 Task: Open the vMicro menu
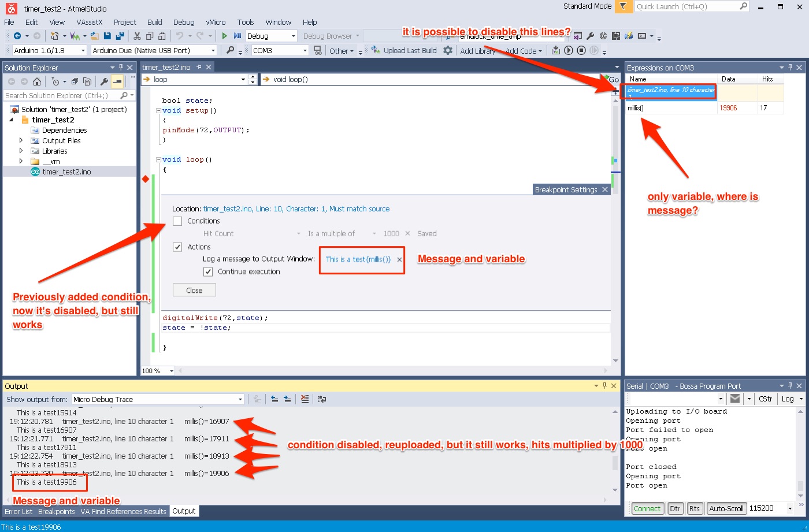coord(216,22)
